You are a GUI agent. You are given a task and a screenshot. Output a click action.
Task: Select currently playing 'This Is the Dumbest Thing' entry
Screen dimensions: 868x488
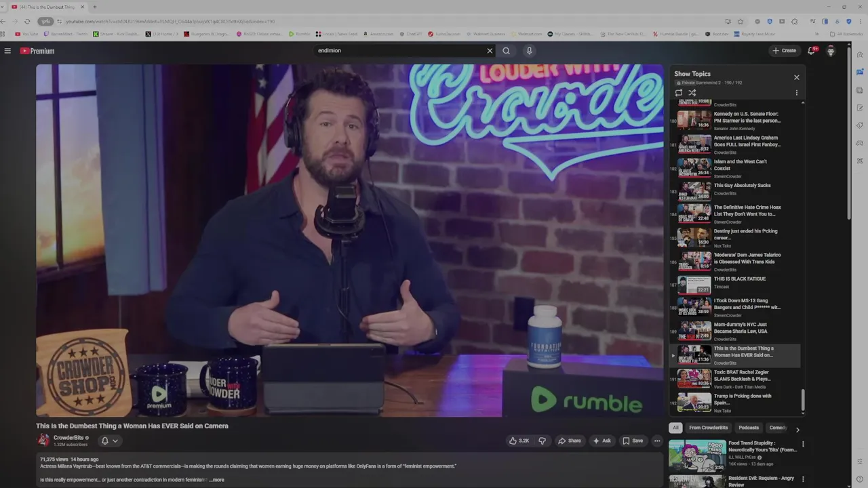coord(735,355)
